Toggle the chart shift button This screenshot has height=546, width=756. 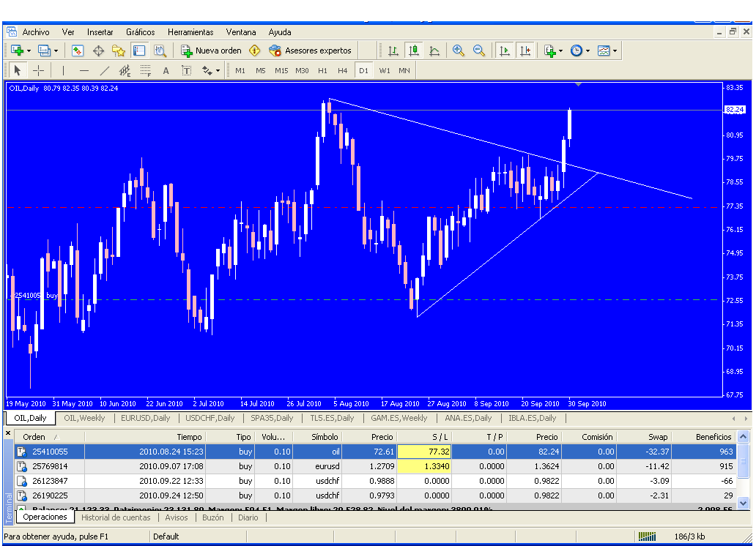pyautogui.click(x=525, y=51)
